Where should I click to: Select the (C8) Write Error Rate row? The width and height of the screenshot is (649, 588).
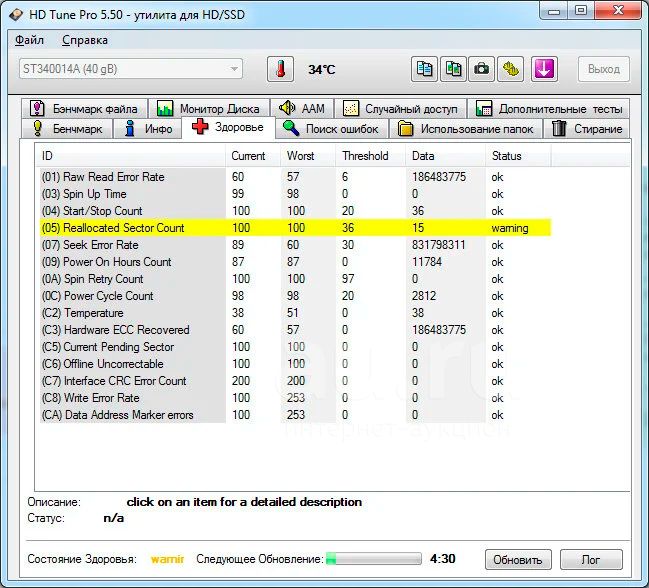(x=296, y=398)
